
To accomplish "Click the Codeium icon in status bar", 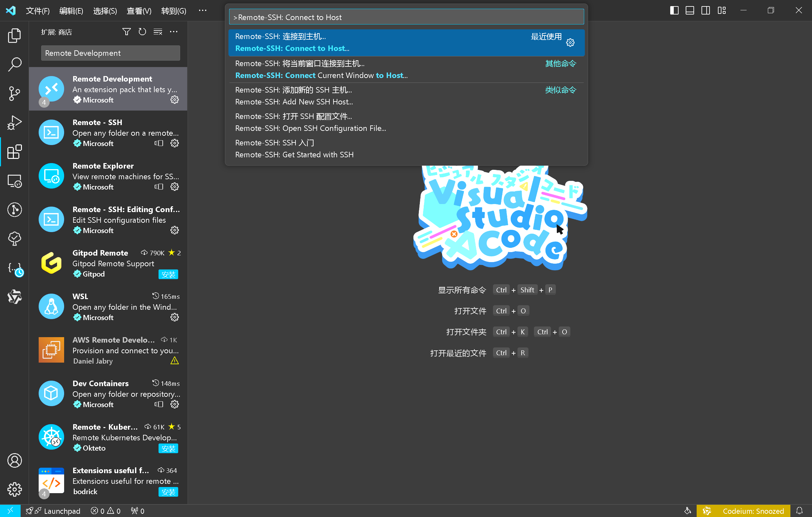I will coord(707,511).
